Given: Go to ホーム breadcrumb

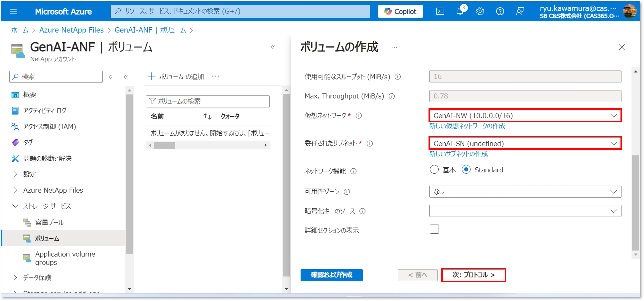Looking at the screenshot, I should (x=19, y=30).
